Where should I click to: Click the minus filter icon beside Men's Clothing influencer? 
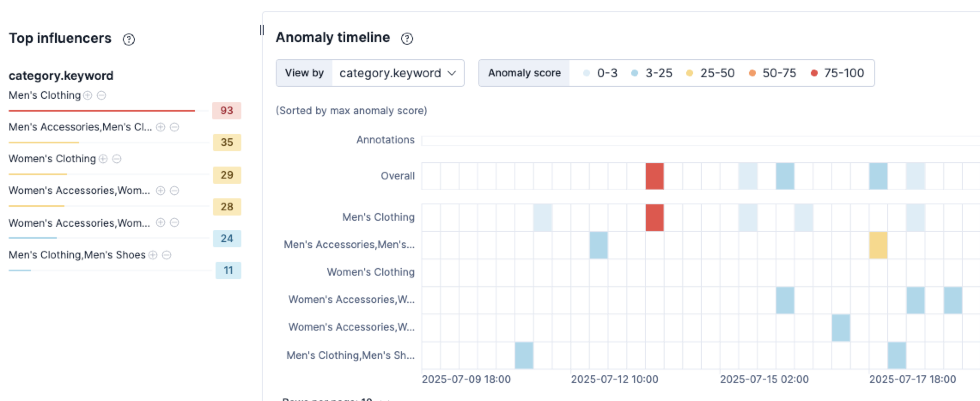tap(102, 95)
